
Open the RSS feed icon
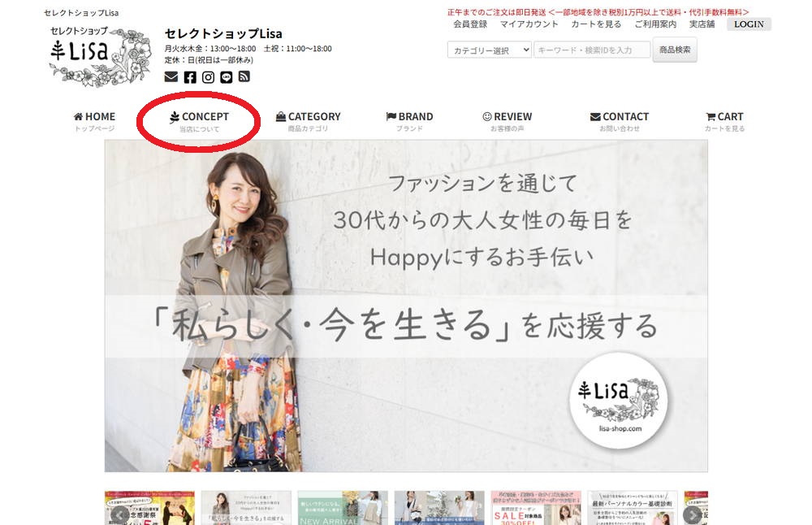pos(244,77)
